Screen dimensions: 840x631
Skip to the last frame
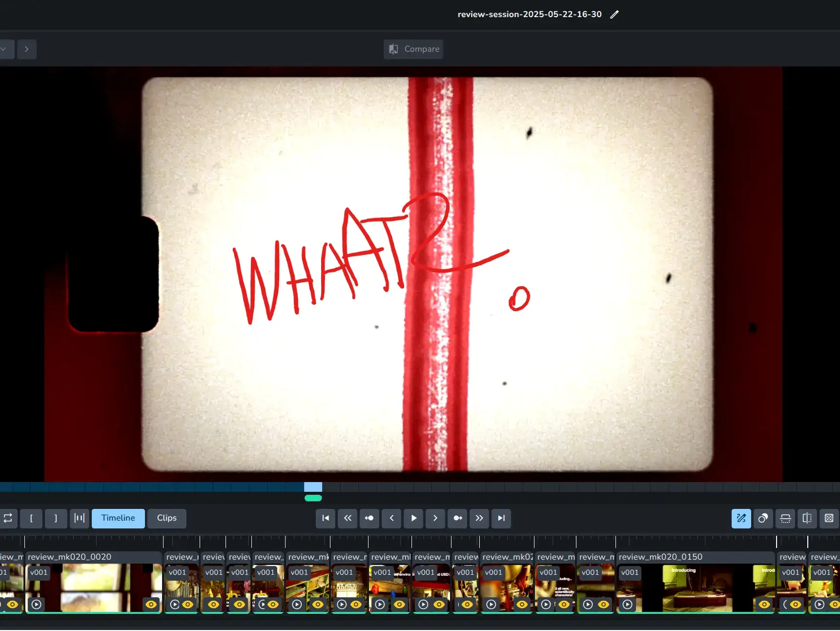pyautogui.click(x=501, y=518)
